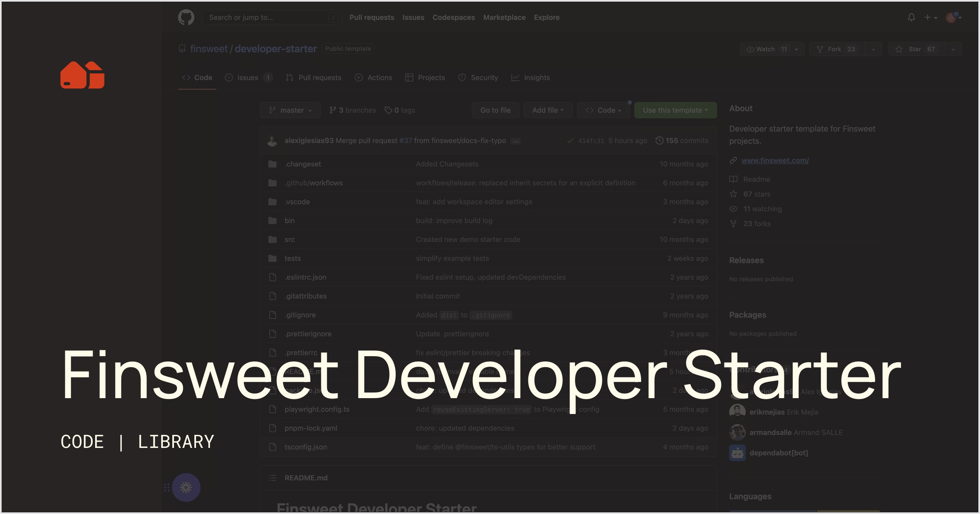
Task: Open the .gitignore file
Action: pos(300,315)
